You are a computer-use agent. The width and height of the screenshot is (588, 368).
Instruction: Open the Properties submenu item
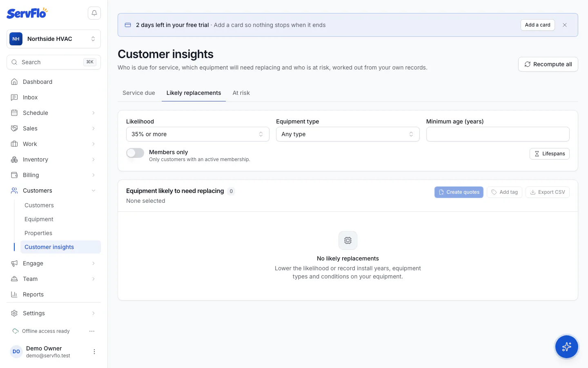[60, 233]
